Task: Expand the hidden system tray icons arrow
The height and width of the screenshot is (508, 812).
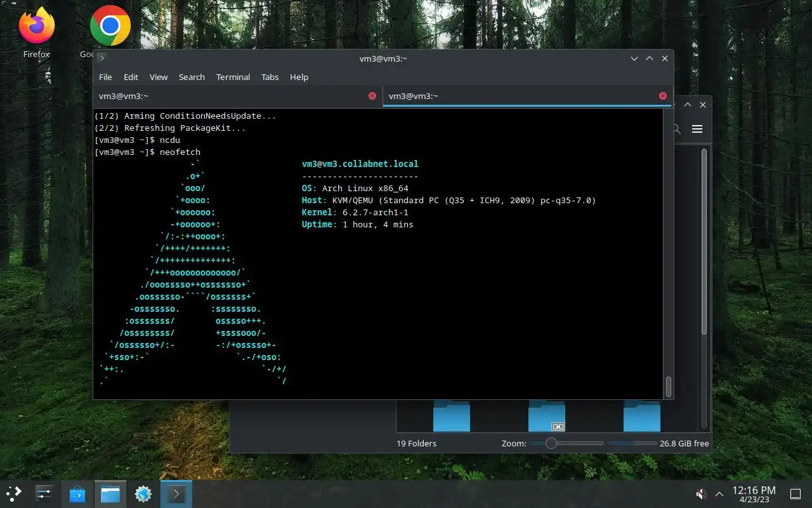Action: (x=719, y=494)
